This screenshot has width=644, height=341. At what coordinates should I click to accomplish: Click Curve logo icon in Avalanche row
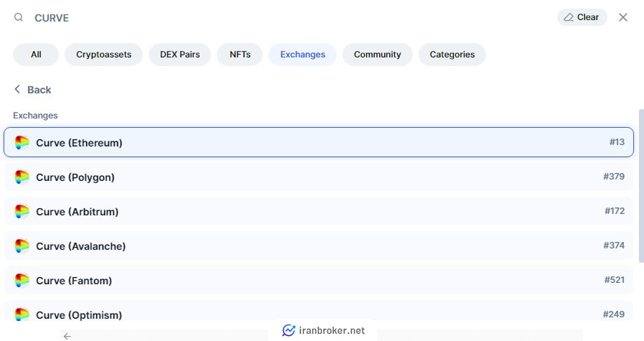[x=22, y=246]
